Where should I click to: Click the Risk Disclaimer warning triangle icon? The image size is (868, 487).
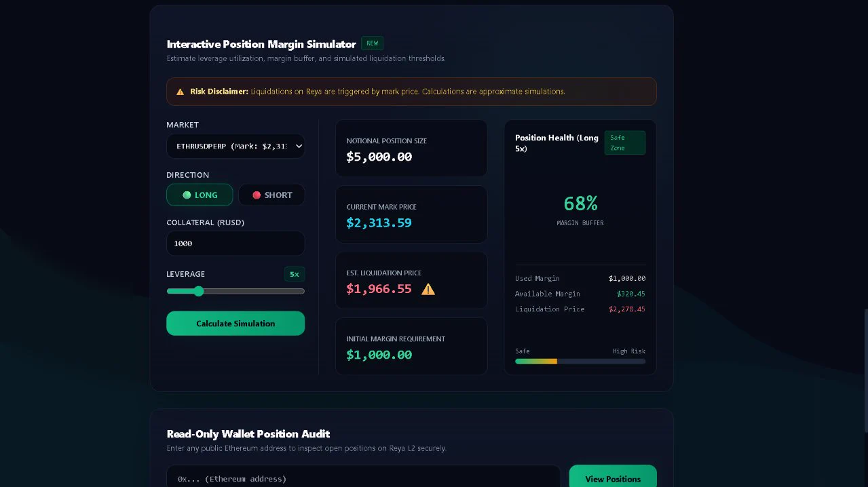[x=180, y=92]
